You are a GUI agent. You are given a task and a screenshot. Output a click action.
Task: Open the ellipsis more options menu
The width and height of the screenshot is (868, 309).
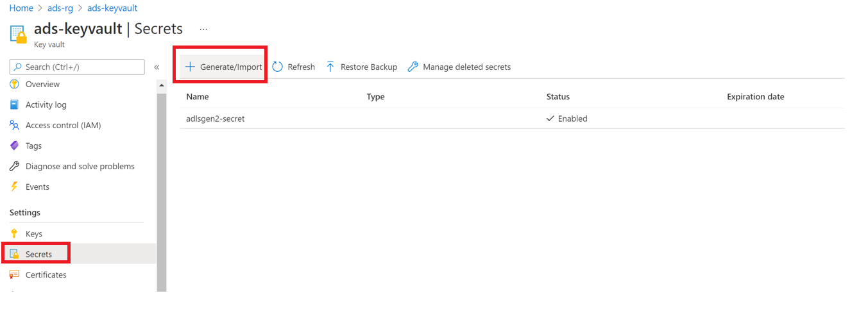203,29
